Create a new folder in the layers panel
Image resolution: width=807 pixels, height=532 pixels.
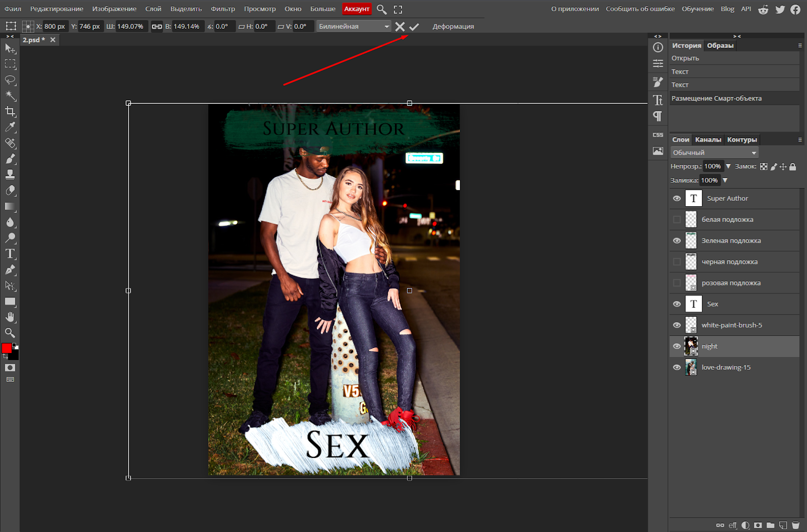tap(770, 525)
